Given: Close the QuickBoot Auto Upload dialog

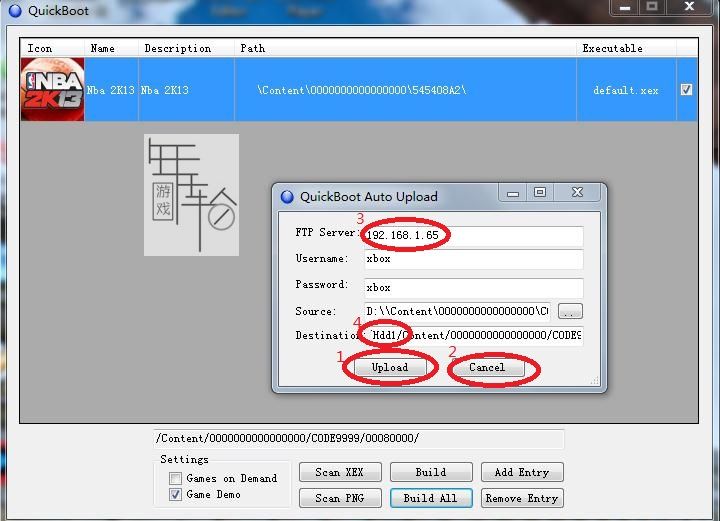Looking at the screenshot, I should (577, 193).
